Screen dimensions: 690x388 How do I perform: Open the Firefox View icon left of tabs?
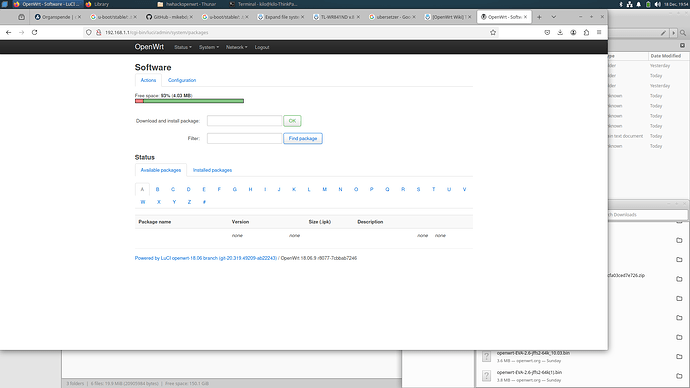click(21, 17)
